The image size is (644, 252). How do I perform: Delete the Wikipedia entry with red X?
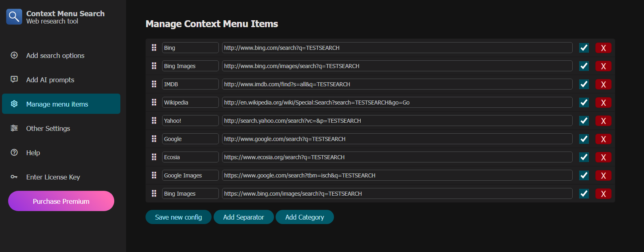pyautogui.click(x=603, y=103)
